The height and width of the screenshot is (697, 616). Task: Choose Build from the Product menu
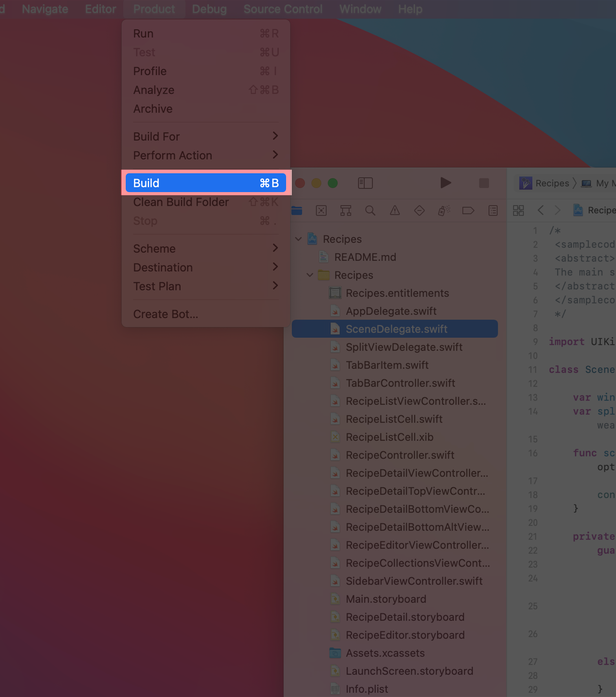[x=206, y=183]
